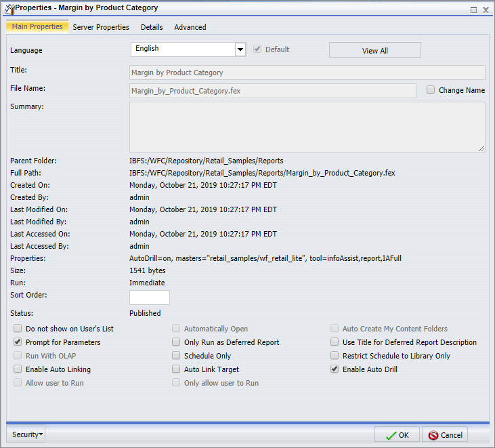Toggle Allow user to Run checkbox

coord(18,383)
